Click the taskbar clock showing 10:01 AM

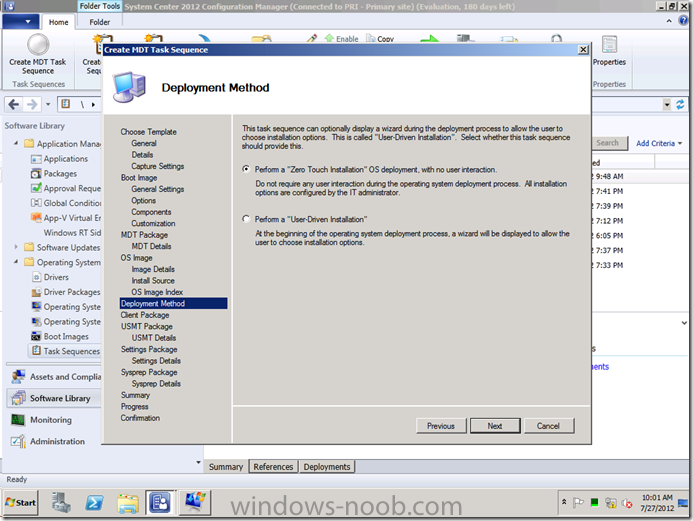tap(657, 503)
